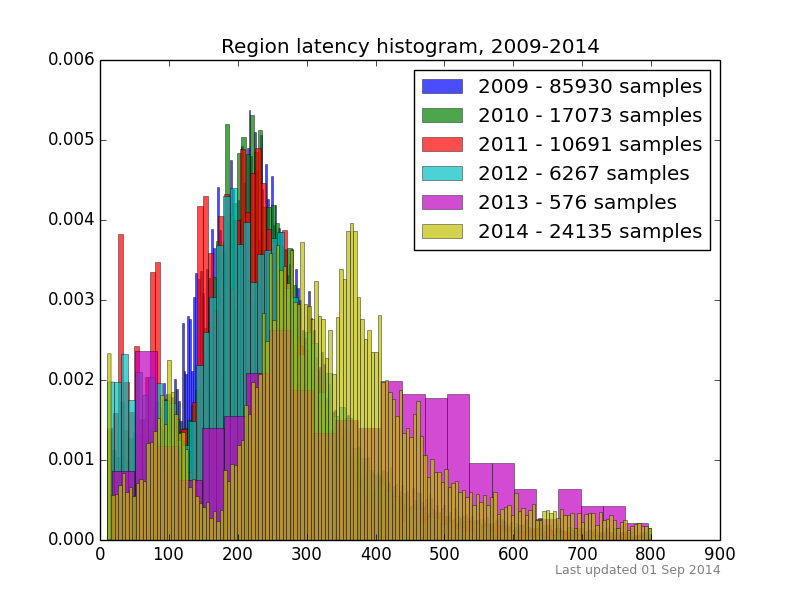The height and width of the screenshot is (600, 800).
Task: Click the 'Last updated 01 Sep 2014' text
Action: (637, 570)
